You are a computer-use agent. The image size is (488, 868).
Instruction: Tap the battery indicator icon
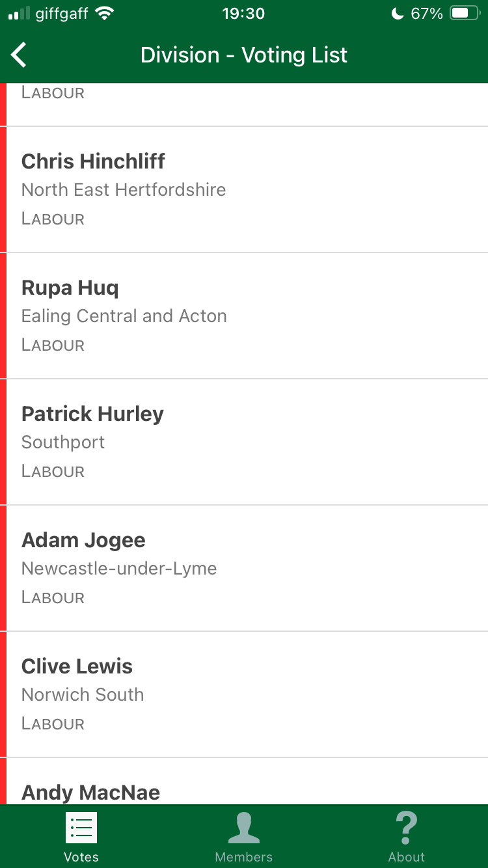[464, 14]
